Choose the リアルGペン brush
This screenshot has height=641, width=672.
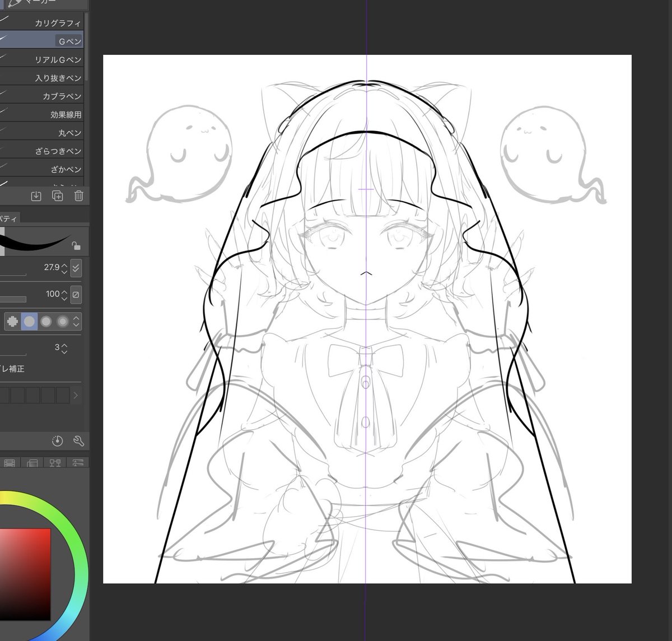tap(41, 59)
